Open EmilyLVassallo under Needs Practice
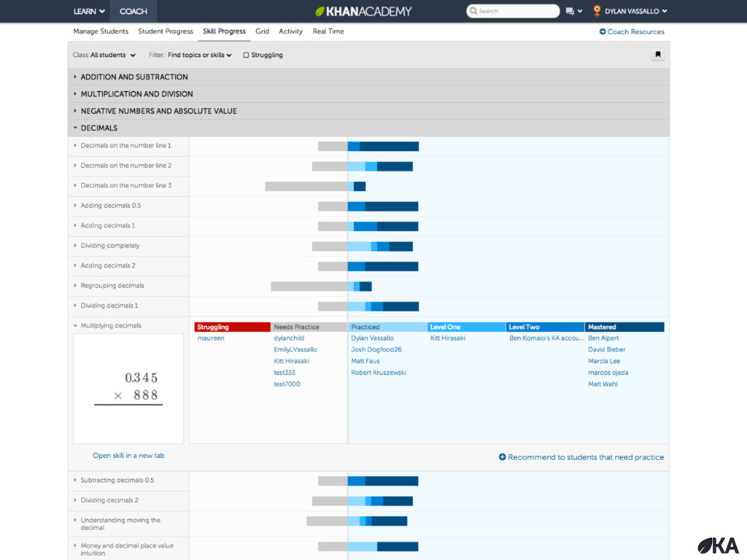 click(295, 349)
